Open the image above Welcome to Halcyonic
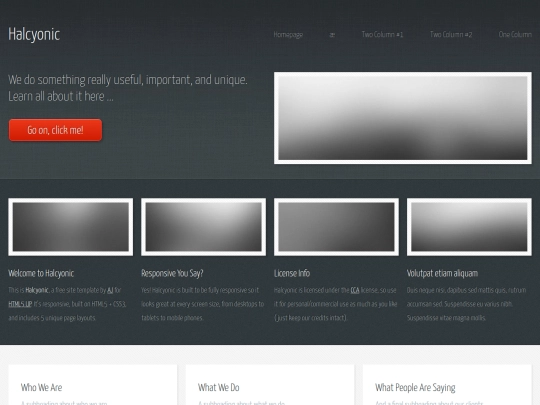Image resolution: width=540 pixels, height=405 pixels. pyautogui.click(x=71, y=227)
